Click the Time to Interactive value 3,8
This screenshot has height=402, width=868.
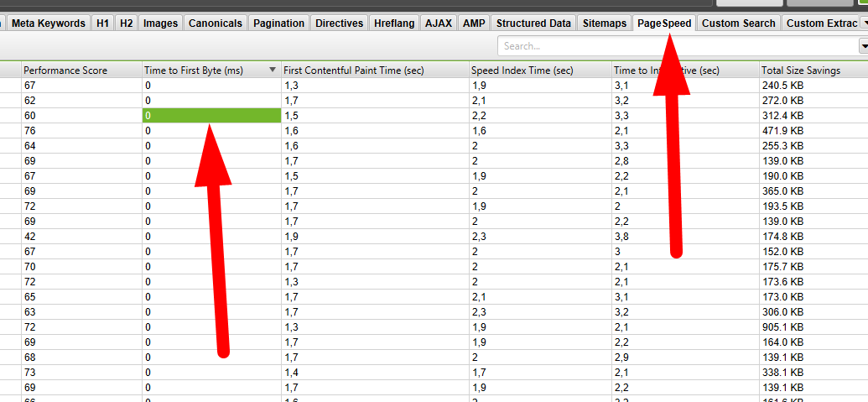(x=685, y=237)
